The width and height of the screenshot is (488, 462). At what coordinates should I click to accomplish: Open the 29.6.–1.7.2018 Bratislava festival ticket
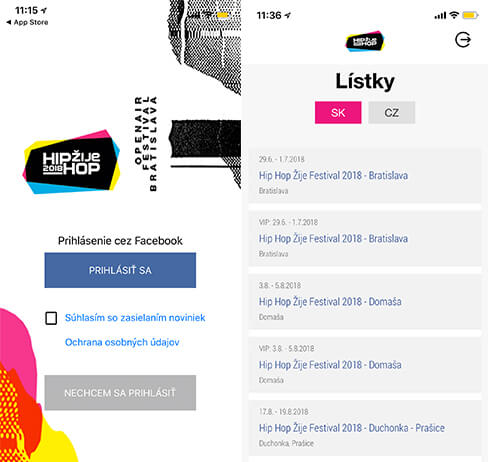(365, 175)
